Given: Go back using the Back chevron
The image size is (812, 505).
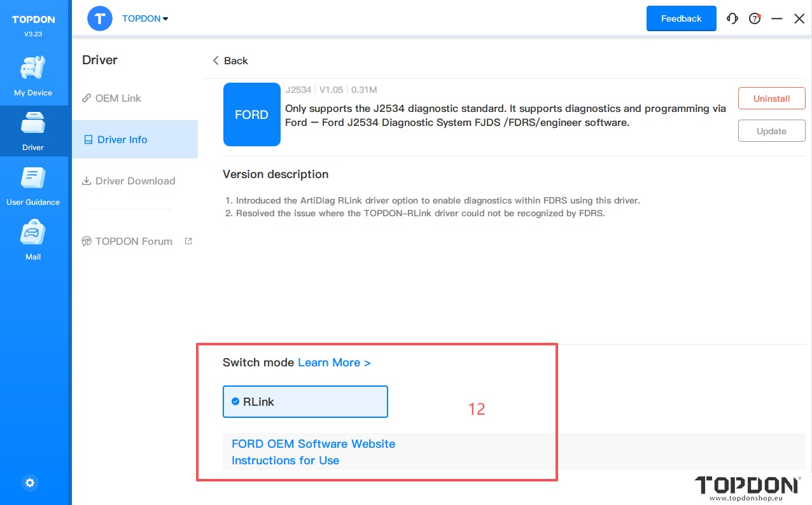Looking at the screenshot, I should (x=230, y=60).
